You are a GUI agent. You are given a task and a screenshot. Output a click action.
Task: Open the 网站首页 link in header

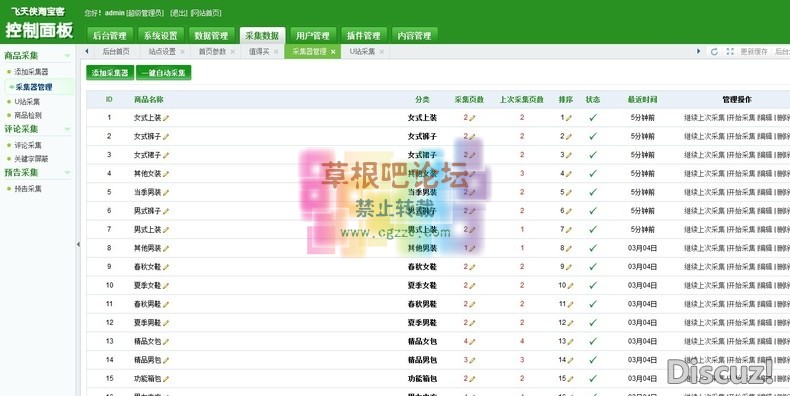click(206, 13)
